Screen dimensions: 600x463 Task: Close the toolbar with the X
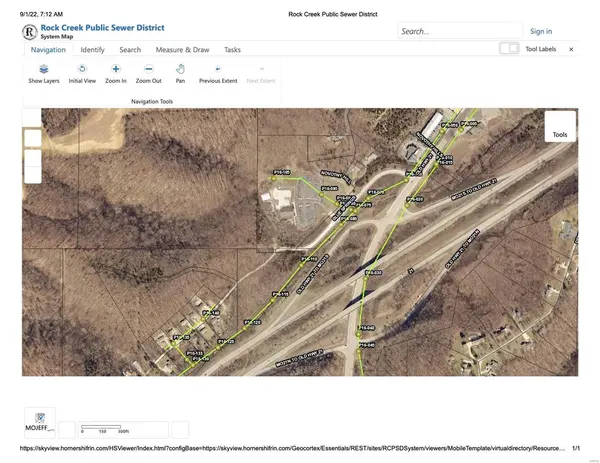pos(571,49)
